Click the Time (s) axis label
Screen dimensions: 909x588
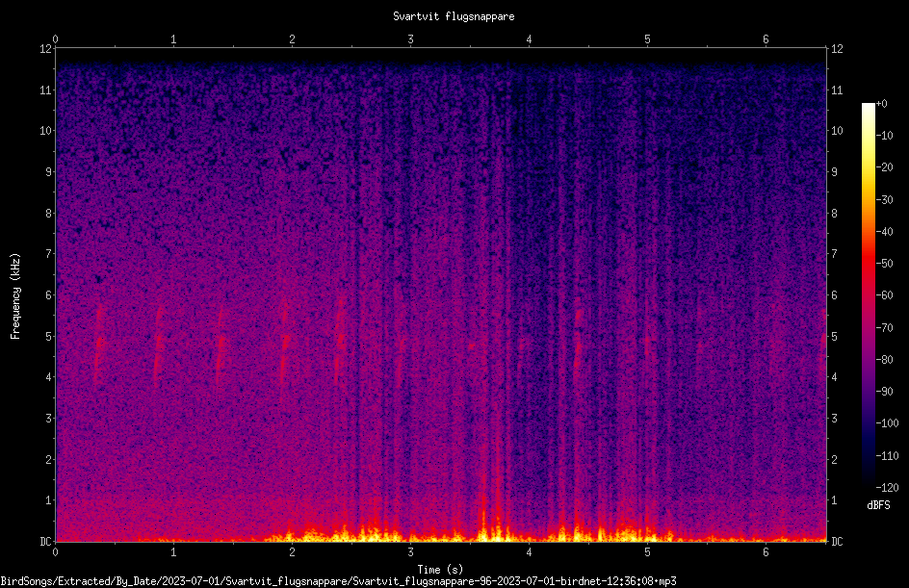pos(440,570)
